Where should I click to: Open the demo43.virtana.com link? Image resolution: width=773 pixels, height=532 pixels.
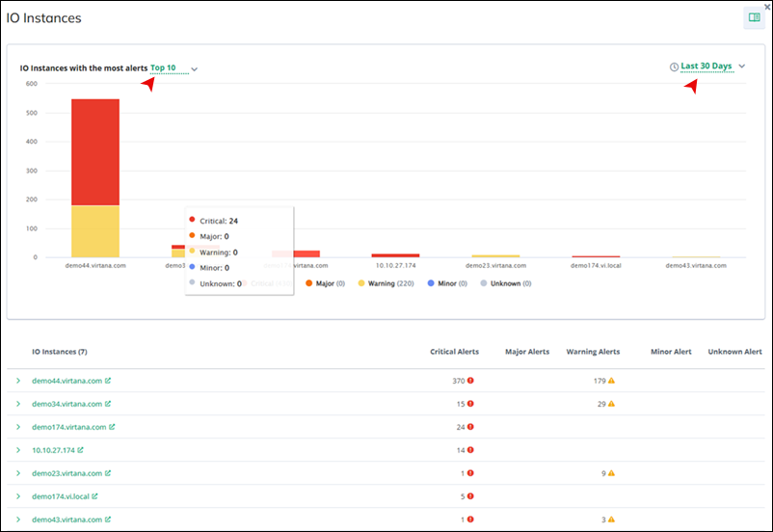click(x=67, y=519)
